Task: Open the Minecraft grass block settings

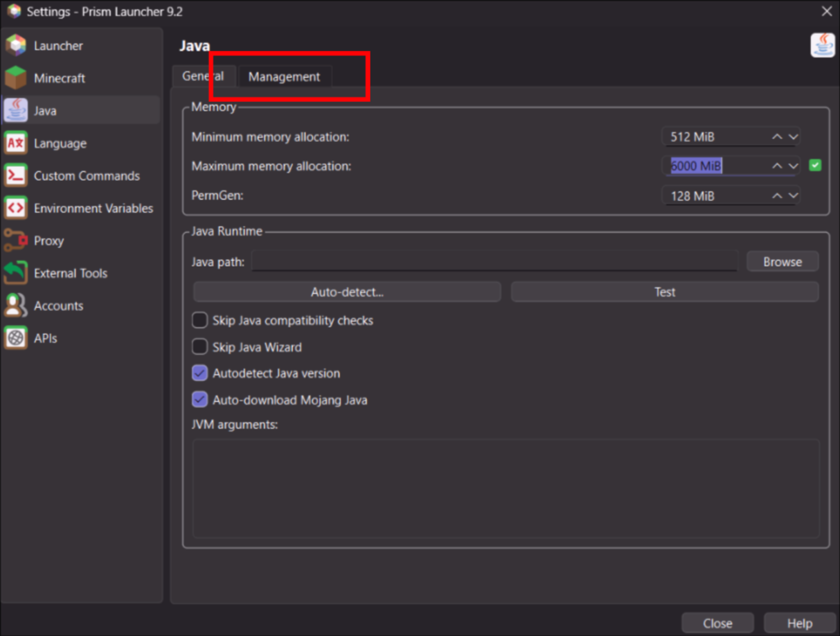Action: click(16, 78)
